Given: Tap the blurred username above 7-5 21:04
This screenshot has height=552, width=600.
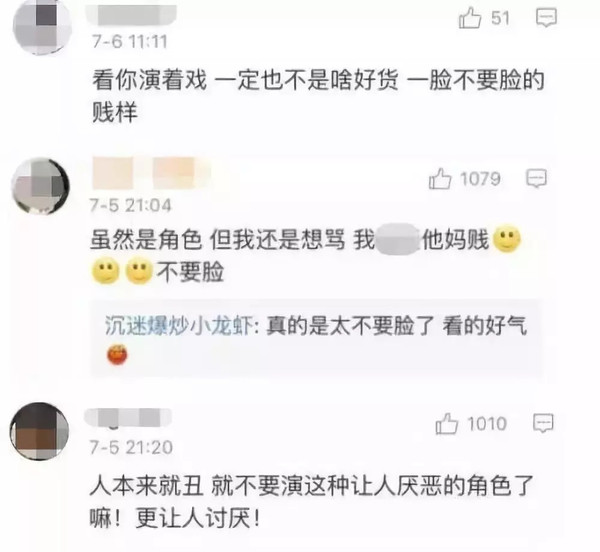Looking at the screenshot, I should coord(151,173).
